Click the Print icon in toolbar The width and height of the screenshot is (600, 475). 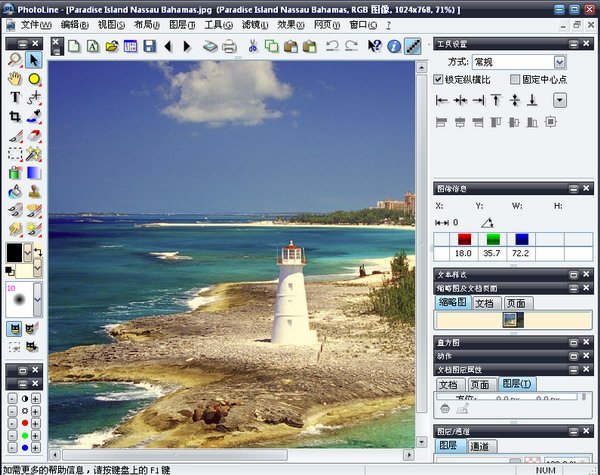(228, 46)
